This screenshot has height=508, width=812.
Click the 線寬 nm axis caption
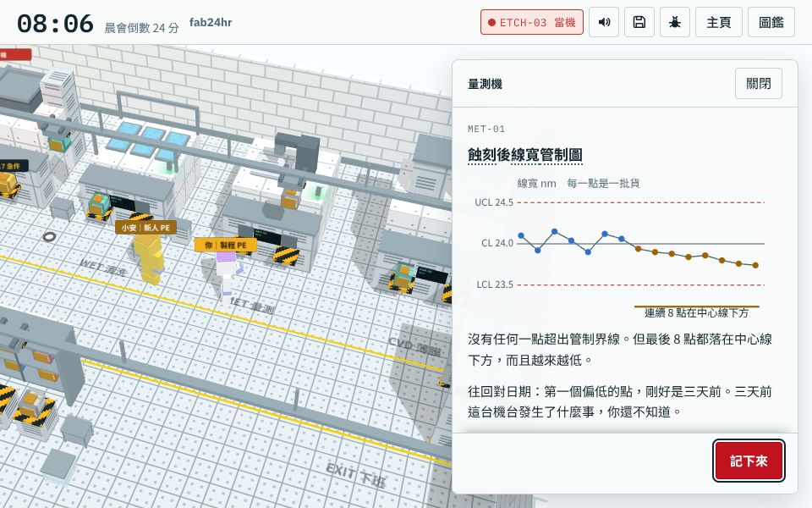pos(536,184)
